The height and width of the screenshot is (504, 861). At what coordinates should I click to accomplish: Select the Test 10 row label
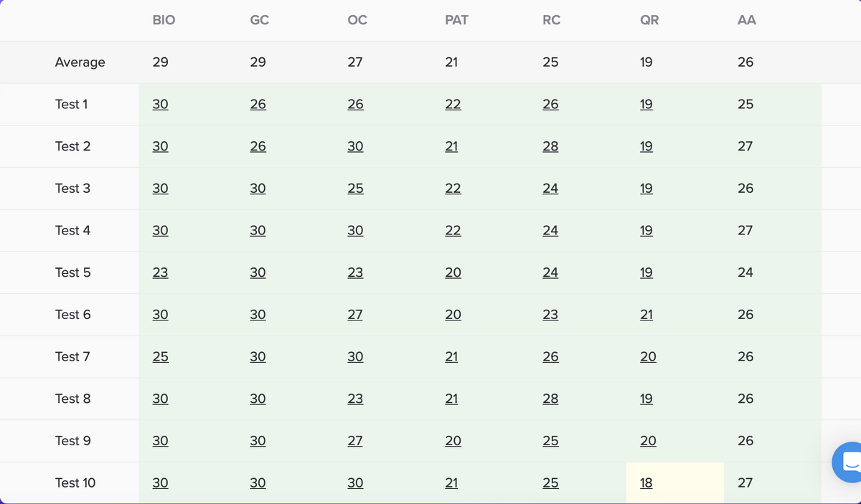(x=75, y=483)
